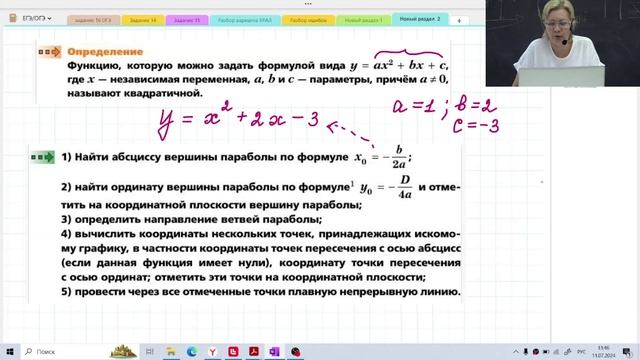Click the three-dot menu at window top
This screenshot has height=360, width=640.
point(308,4)
